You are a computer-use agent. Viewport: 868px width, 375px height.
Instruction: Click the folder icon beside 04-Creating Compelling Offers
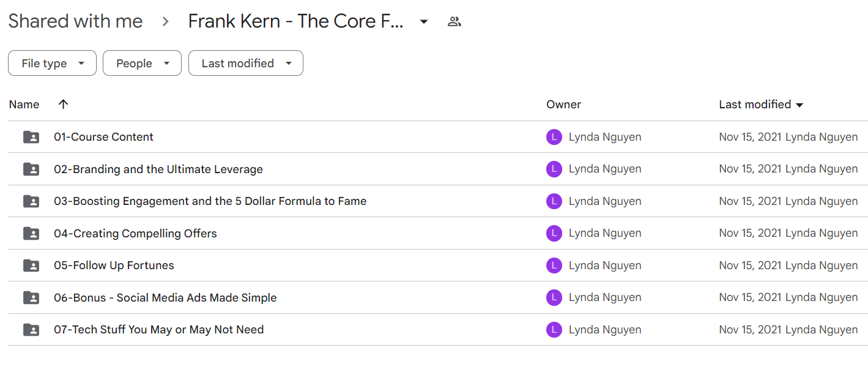(x=31, y=233)
